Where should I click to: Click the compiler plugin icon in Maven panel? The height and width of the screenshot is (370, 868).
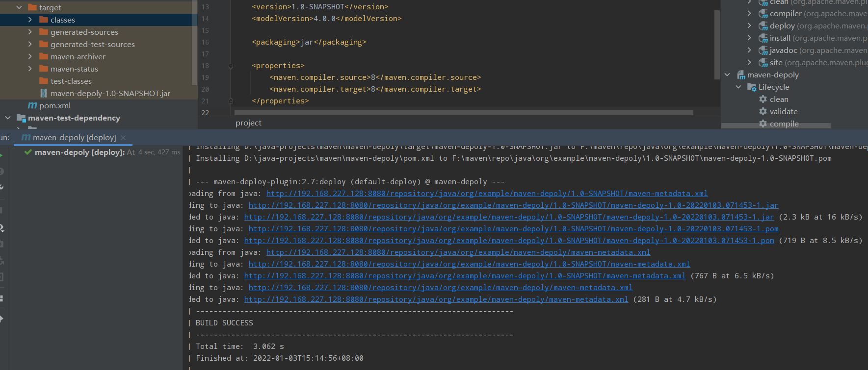click(x=763, y=14)
